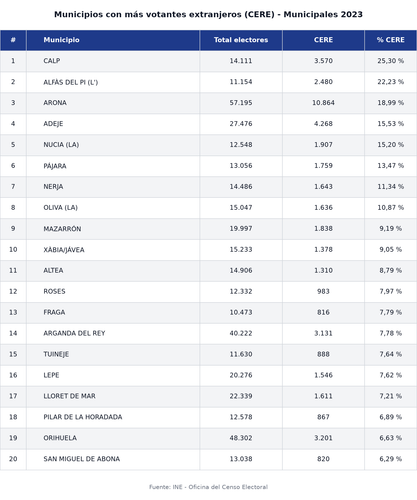Click ARONA's total electores value 57.195
The image size is (417, 500).
(241, 103)
